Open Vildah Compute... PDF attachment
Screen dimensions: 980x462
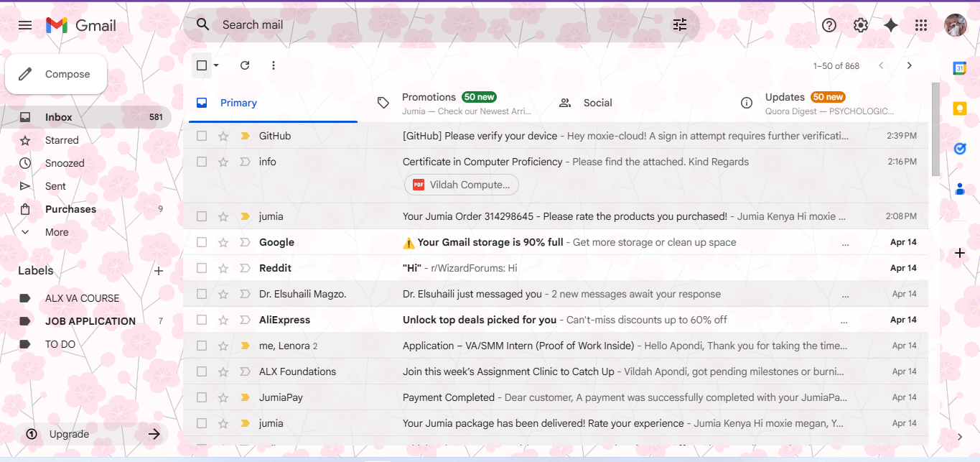[x=462, y=185]
